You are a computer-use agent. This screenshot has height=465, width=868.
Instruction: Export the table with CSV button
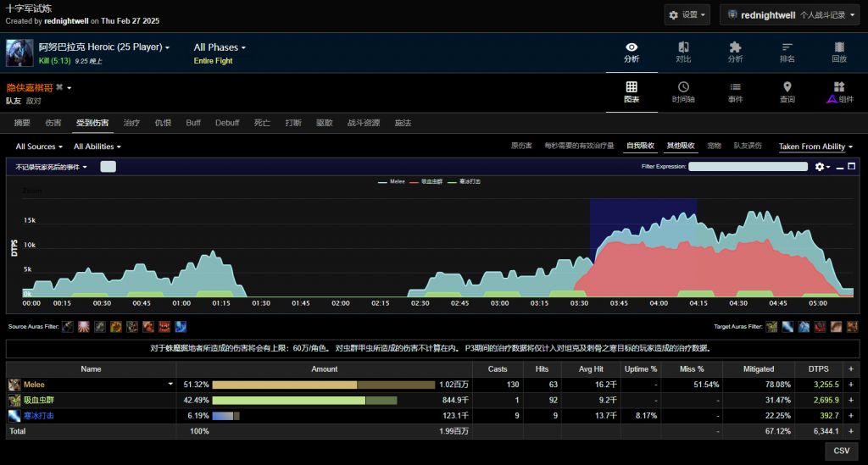click(841, 451)
